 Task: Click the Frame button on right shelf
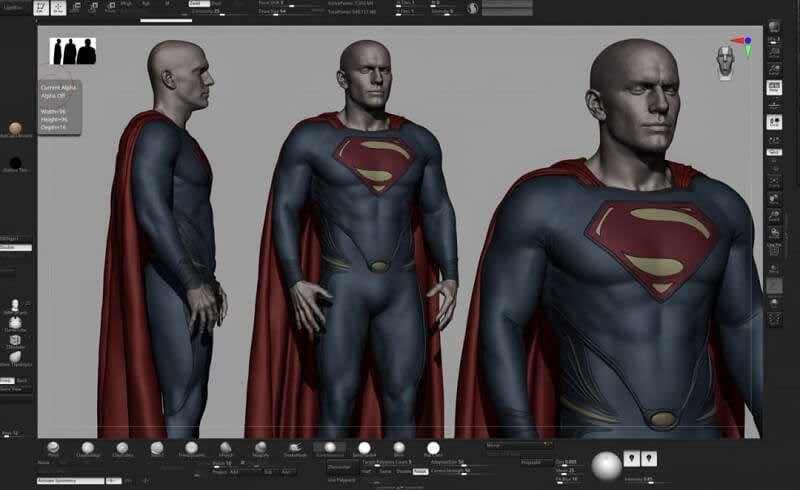pyautogui.click(x=774, y=181)
